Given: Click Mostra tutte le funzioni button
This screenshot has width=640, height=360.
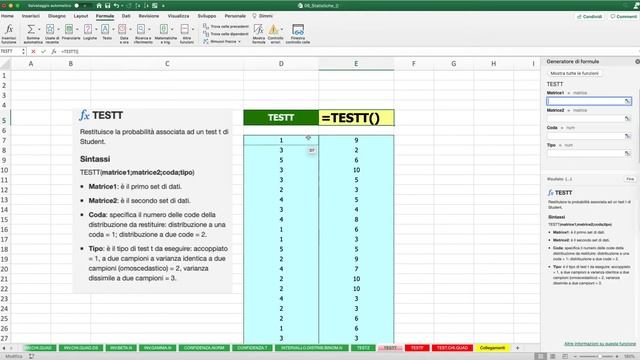Looking at the screenshot, I should click(574, 73).
